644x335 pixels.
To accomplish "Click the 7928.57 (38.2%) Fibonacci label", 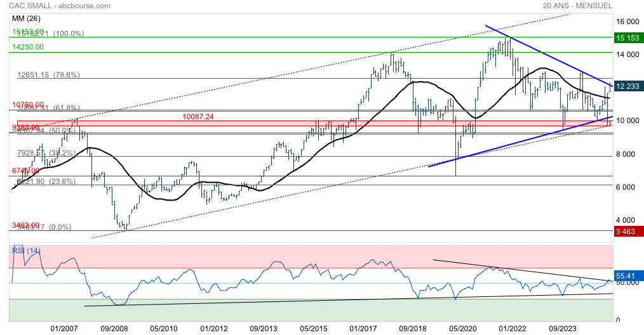I will tap(46, 153).
